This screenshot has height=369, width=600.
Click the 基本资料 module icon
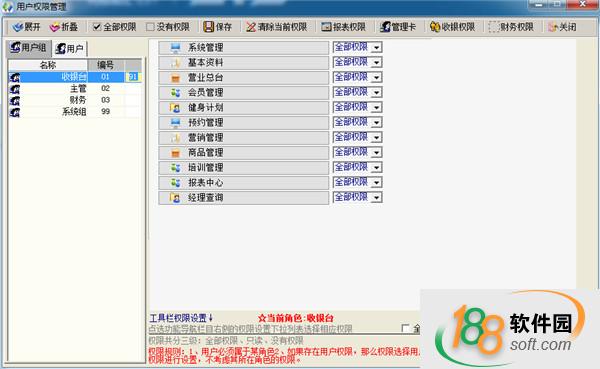click(175, 63)
